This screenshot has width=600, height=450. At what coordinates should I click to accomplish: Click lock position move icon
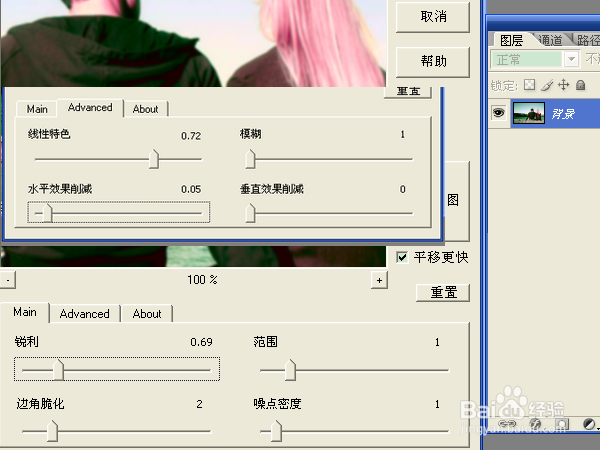click(564, 85)
